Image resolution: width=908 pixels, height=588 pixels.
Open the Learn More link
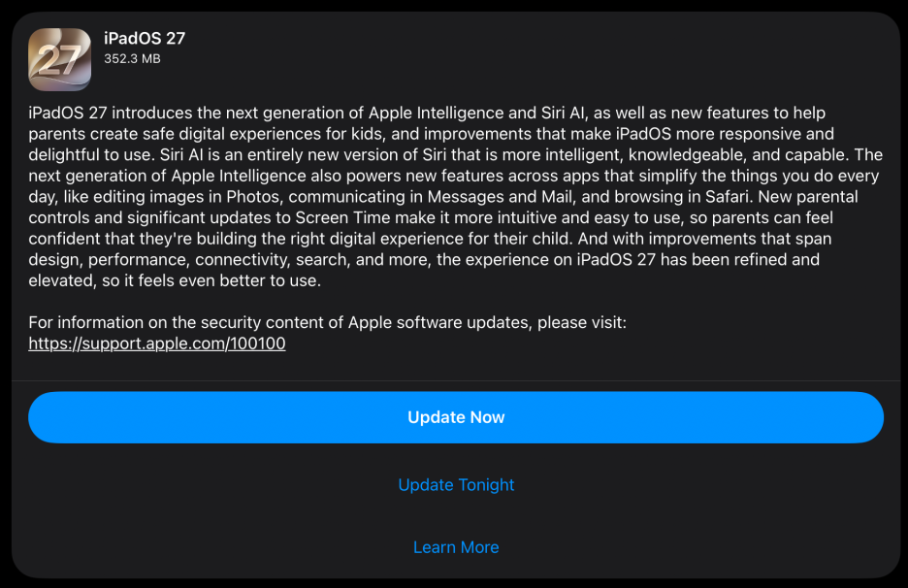click(x=456, y=547)
